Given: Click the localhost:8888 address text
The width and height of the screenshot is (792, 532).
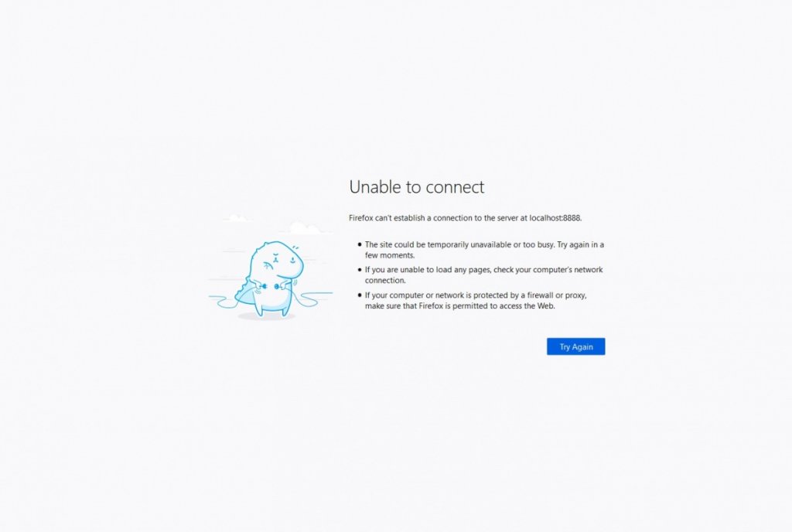Looking at the screenshot, I should click(x=555, y=218).
